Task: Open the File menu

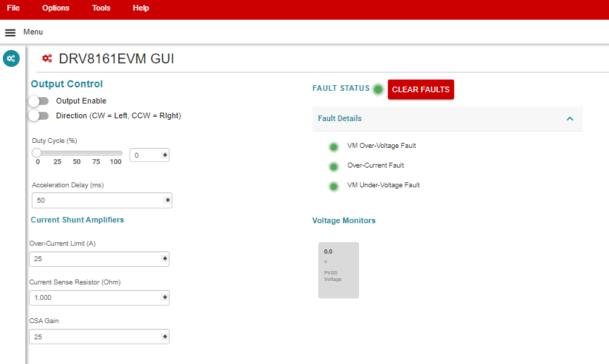Action: [13, 8]
